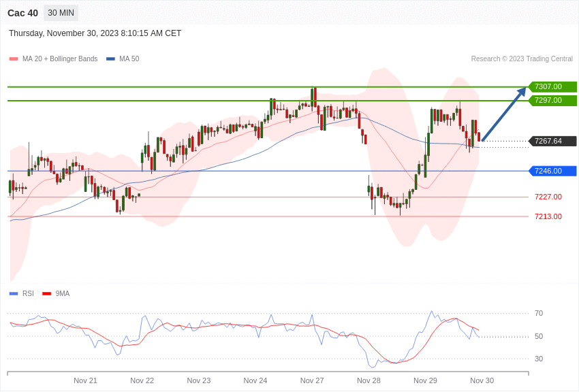Click the blue RSI legend swatch

point(14,294)
